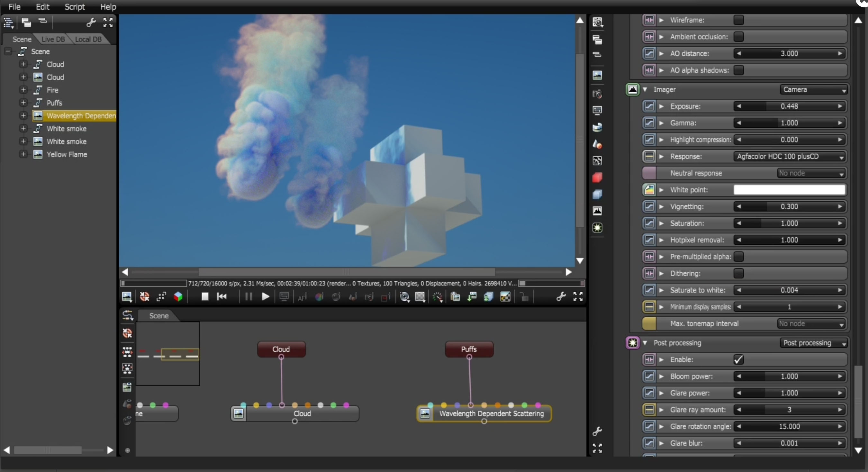Click the restart render rewind icon
This screenshot has height=472, width=868.
click(222, 296)
